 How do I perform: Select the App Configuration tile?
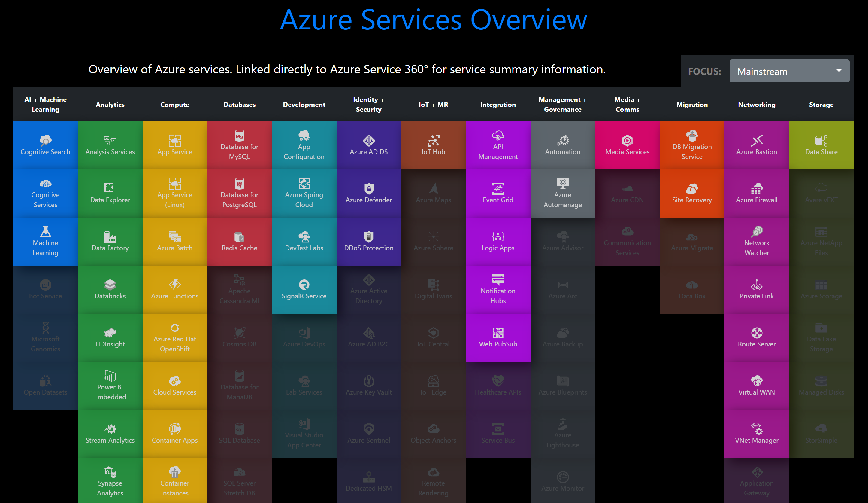tap(304, 145)
